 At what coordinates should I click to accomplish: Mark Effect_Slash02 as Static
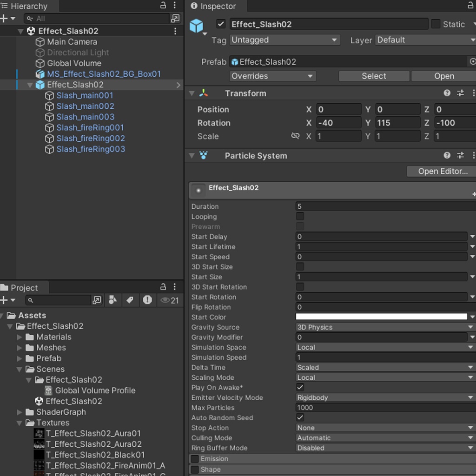click(436, 24)
